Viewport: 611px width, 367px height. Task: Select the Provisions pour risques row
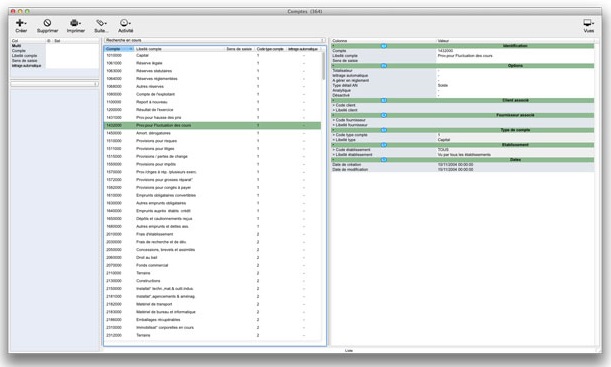point(213,141)
